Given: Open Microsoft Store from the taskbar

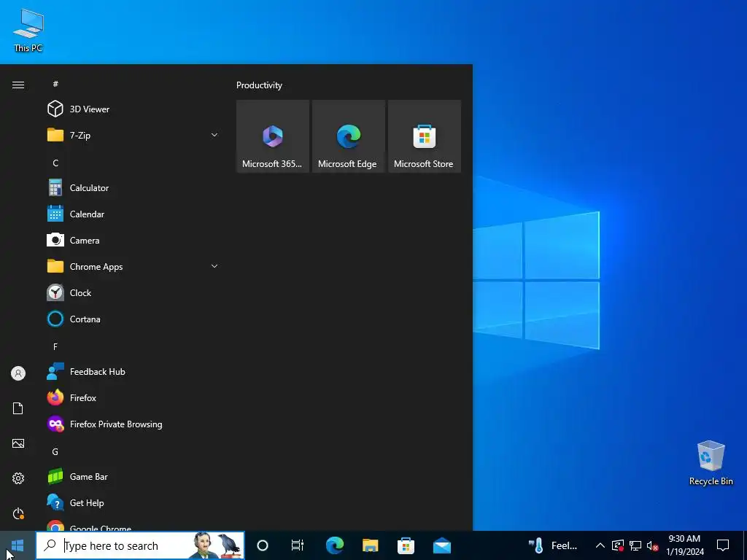Looking at the screenshot, I should coord(406,545).
